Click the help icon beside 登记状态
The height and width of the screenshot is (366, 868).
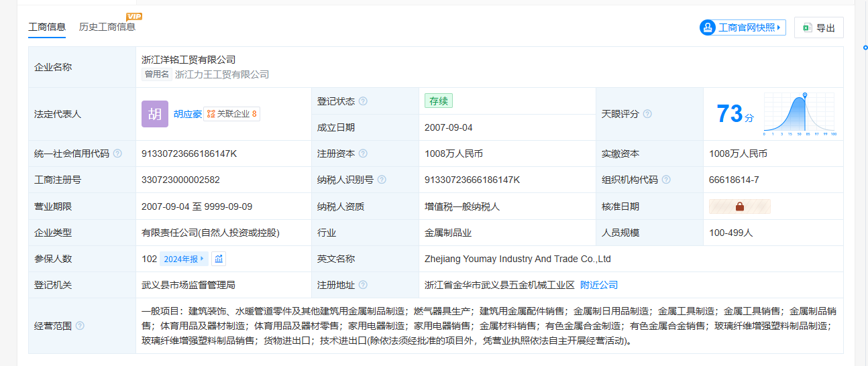(363, 101)
